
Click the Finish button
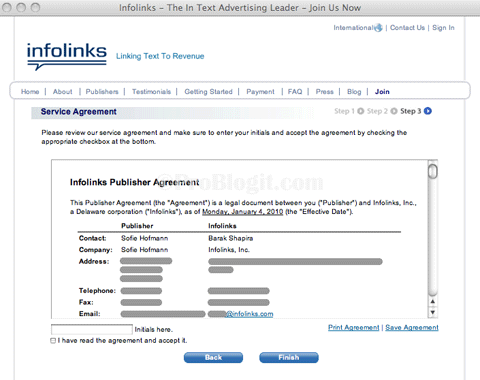[x=289, y=357]
